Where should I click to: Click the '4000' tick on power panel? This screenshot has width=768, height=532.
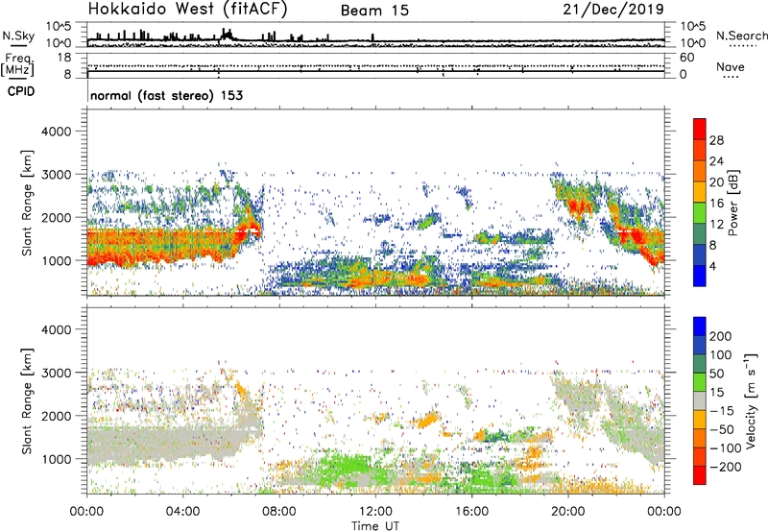coord(57,132)
